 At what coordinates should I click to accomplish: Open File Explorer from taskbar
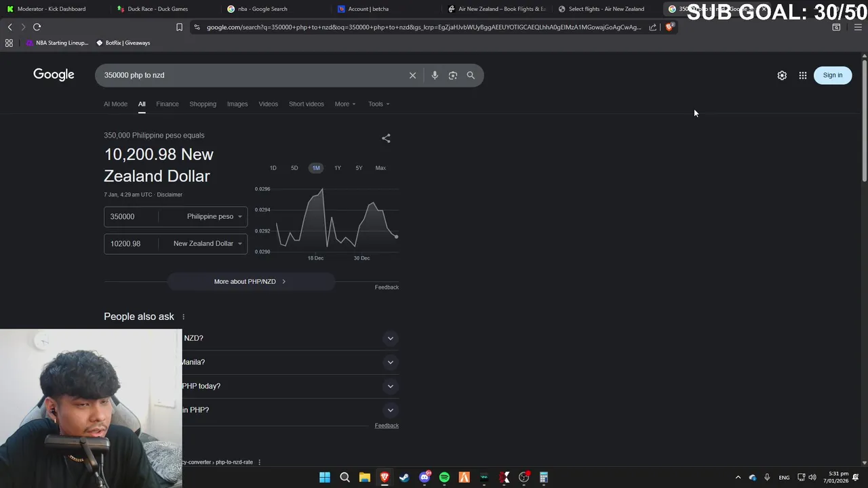(x=364, y=477)
